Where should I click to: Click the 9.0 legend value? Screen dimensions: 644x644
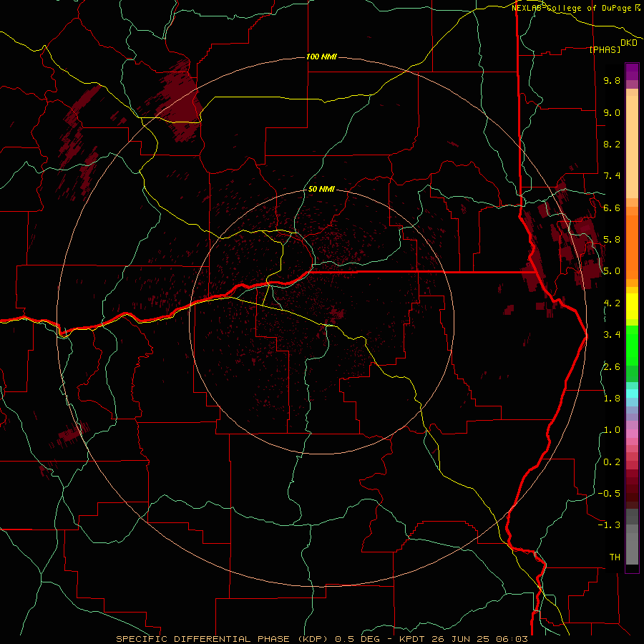point(612,112)
